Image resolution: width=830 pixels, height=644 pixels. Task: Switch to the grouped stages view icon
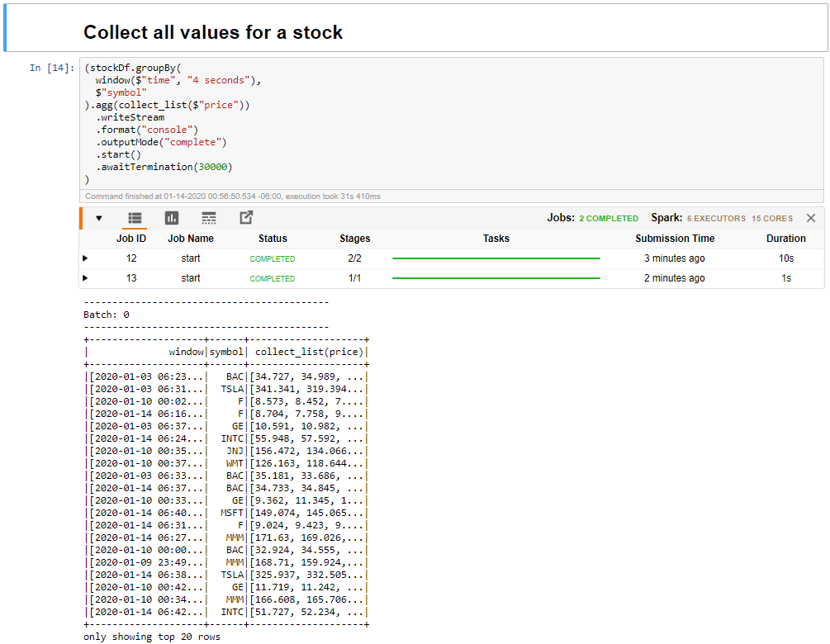pyautogui.click(x=209, y=217)
